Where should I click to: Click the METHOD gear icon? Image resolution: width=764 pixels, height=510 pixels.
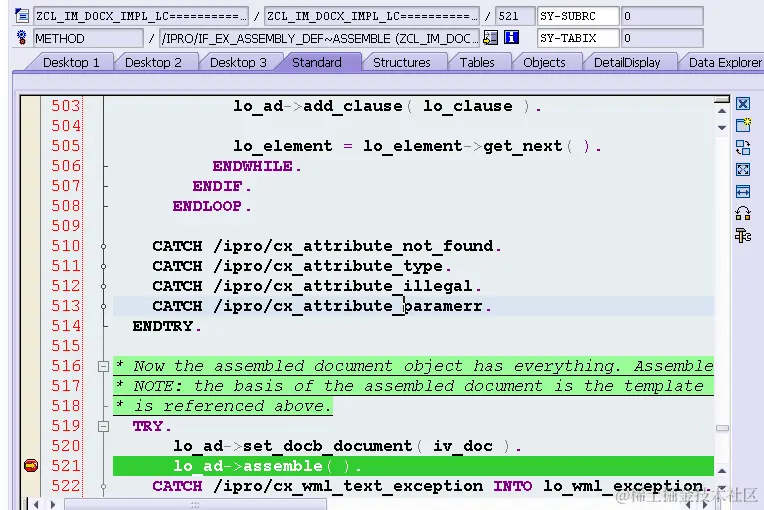[21, 38]
